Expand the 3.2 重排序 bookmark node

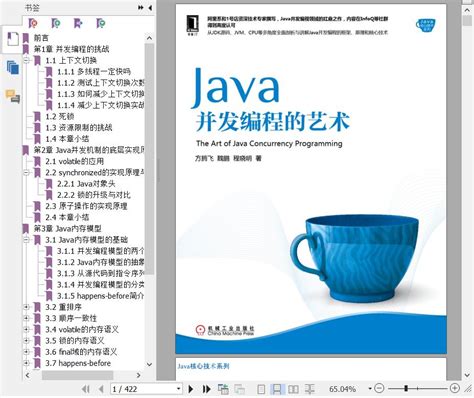pos(27,307)
